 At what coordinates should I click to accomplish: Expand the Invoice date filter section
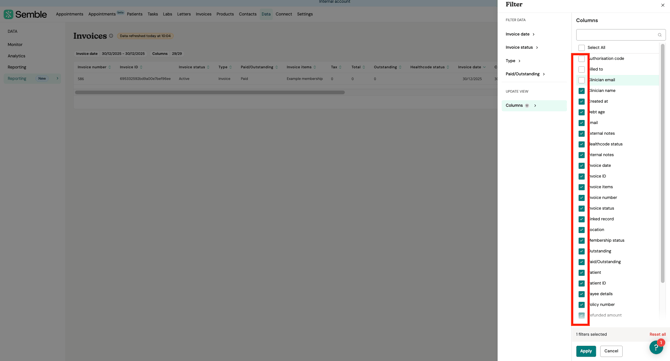click(x=520, y=34)
